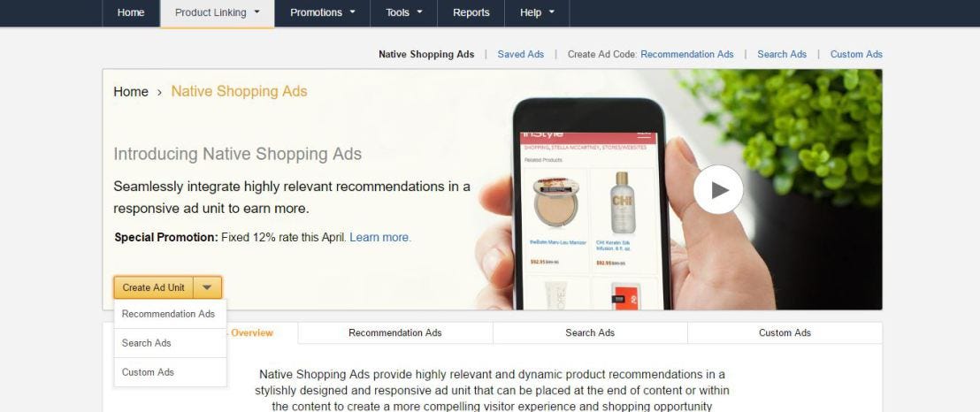Choose Recommendation Ads from the dropdown list

pos(170,314)
